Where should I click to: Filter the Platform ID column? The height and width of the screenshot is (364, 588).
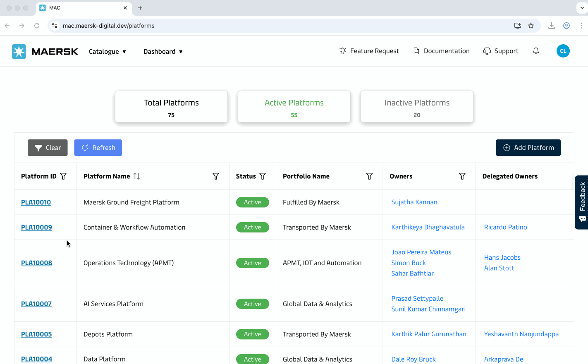pos(63,176)
